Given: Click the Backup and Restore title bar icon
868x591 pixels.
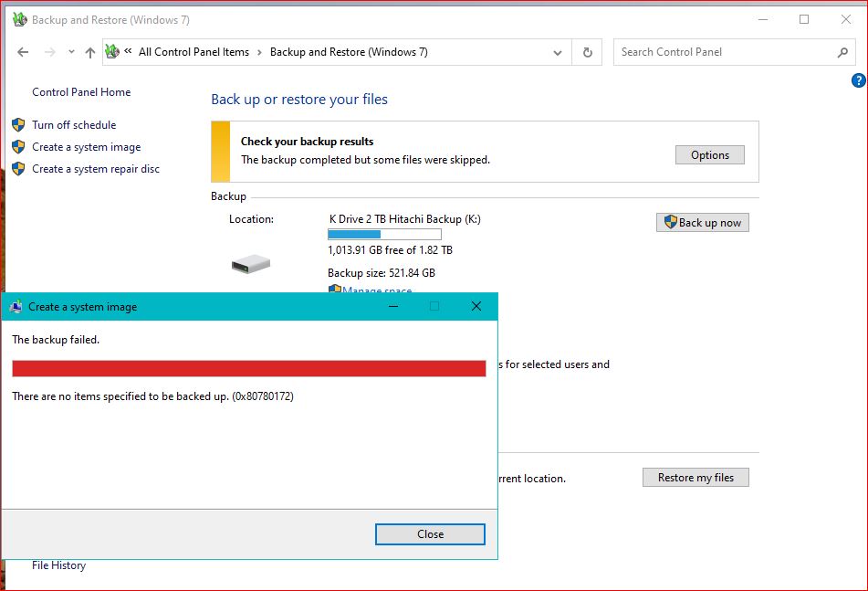Looking at the screenshot, I should point(19,19).
